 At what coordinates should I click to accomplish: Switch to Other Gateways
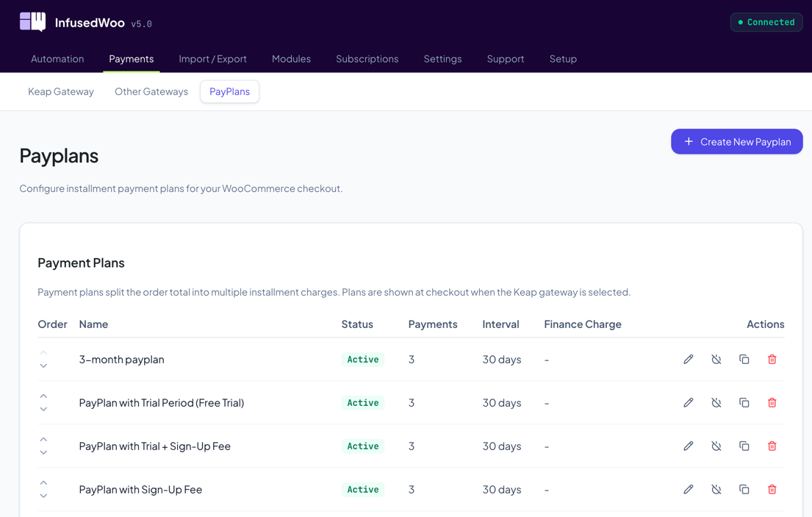pyautogui.click(x=151, y=91)
